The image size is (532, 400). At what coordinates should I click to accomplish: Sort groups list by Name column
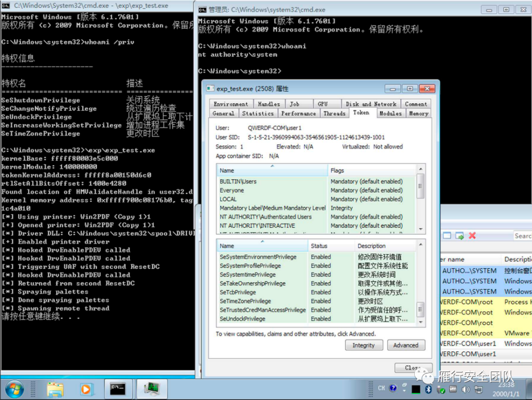click(x=272, y=170)
